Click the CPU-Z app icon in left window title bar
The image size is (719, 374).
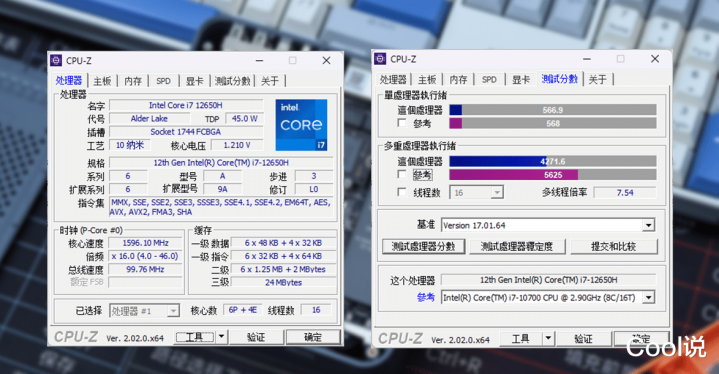pos(56,60)
